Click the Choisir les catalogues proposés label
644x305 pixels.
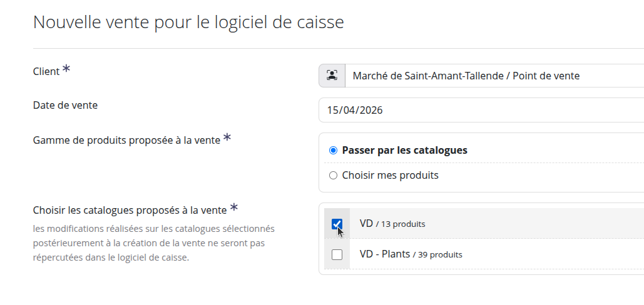(130, 211)
